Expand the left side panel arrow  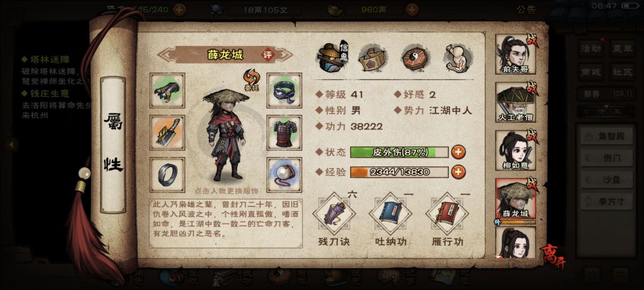pyautogui.click(x=11, y=144)
